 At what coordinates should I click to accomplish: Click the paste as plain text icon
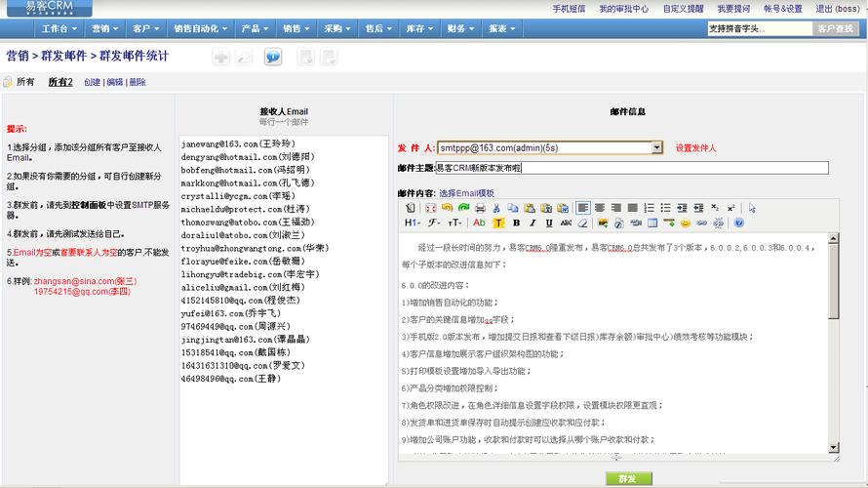click(x=546, y=208)
